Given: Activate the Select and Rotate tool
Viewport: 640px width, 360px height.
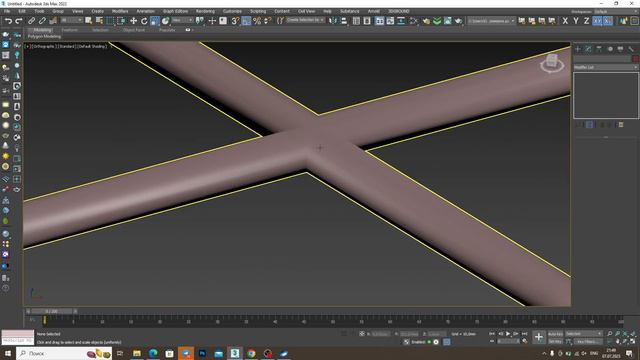Looking at the screenshot, I should pyautogui.click(x=144, y=21).
